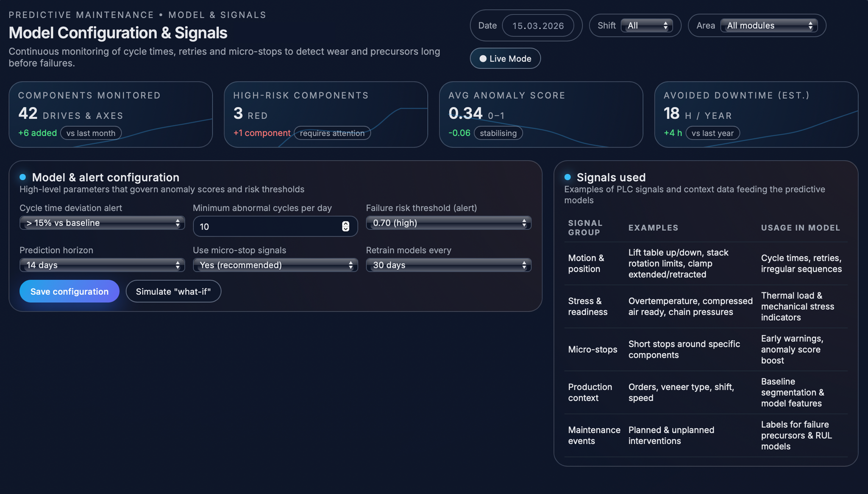The width and height of the screenshot is (868, 494).
Task: Change the Prediction horizon selection
Action: (102, 265)
